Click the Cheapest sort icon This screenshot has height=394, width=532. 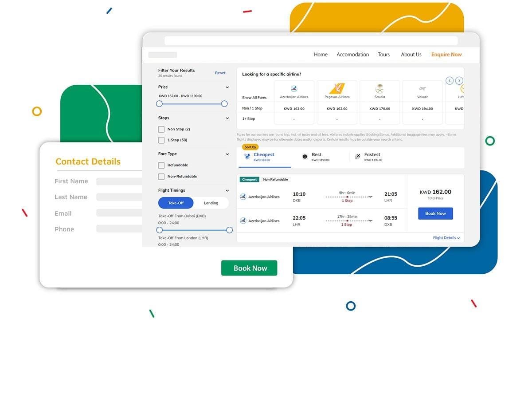pyautogui.click(x=247, y=156)
